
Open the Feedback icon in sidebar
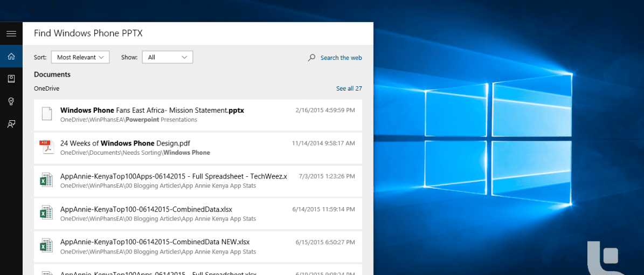pyautogui.click(x=11, y=124)
